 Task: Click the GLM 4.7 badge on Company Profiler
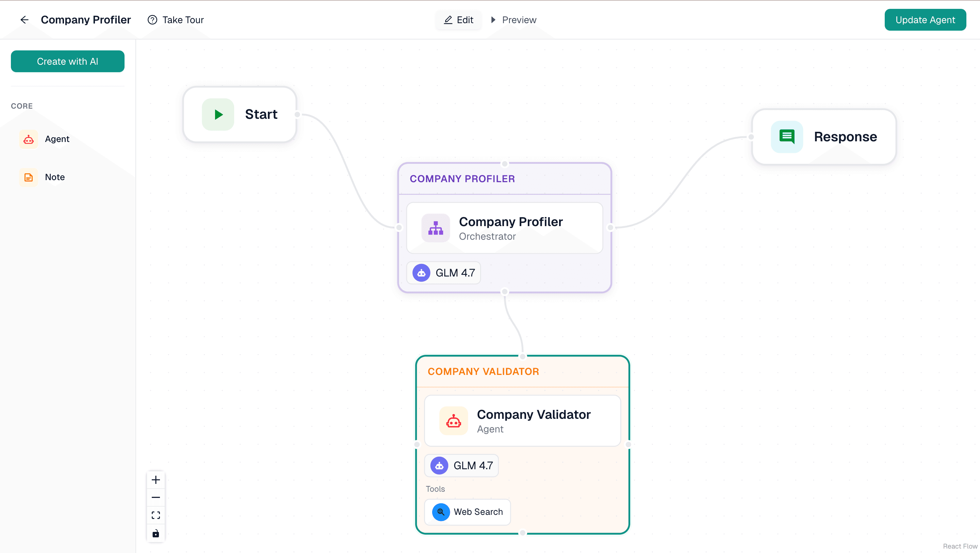coord(444,272)
